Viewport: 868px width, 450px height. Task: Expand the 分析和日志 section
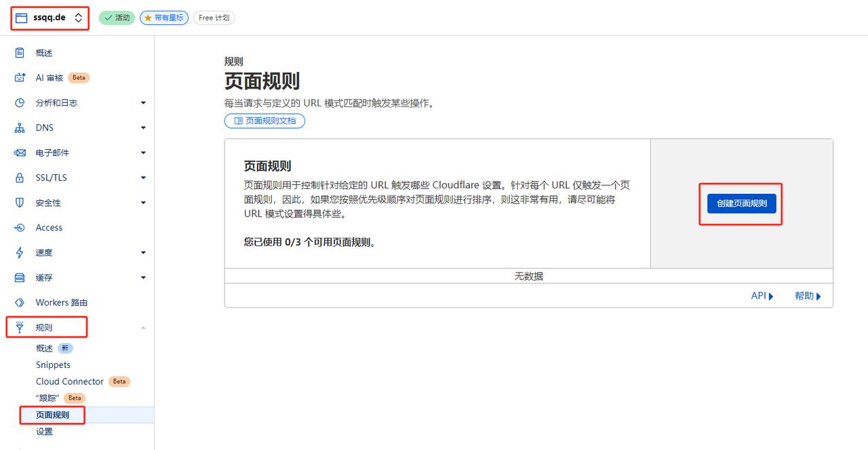[143, 102]
